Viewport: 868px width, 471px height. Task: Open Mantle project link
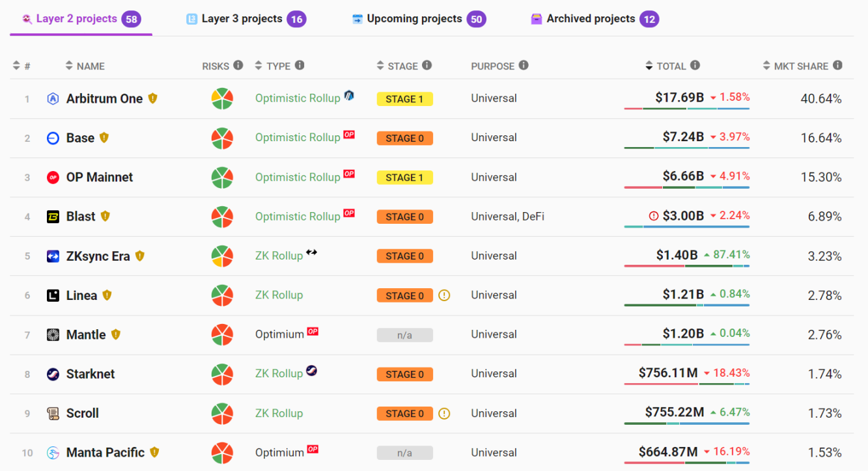[x=86, y=335]
